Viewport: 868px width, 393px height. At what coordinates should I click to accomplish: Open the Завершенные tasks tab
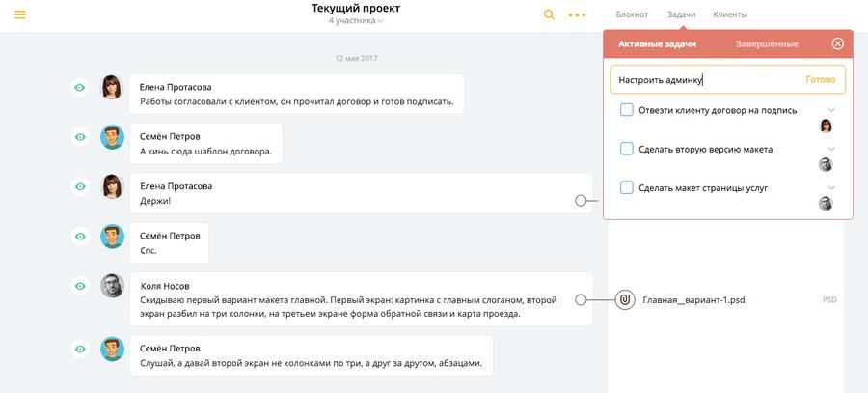click(x=767, y=43)
